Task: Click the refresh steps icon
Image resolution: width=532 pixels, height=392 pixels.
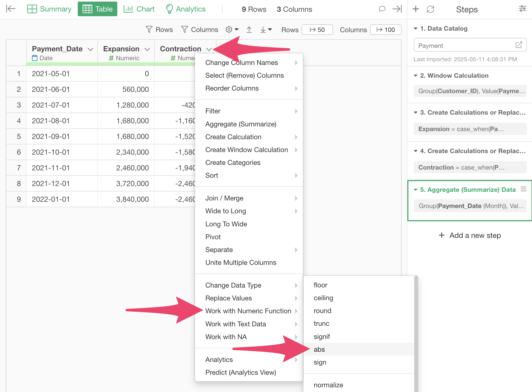Action: [x=430, y=9]
